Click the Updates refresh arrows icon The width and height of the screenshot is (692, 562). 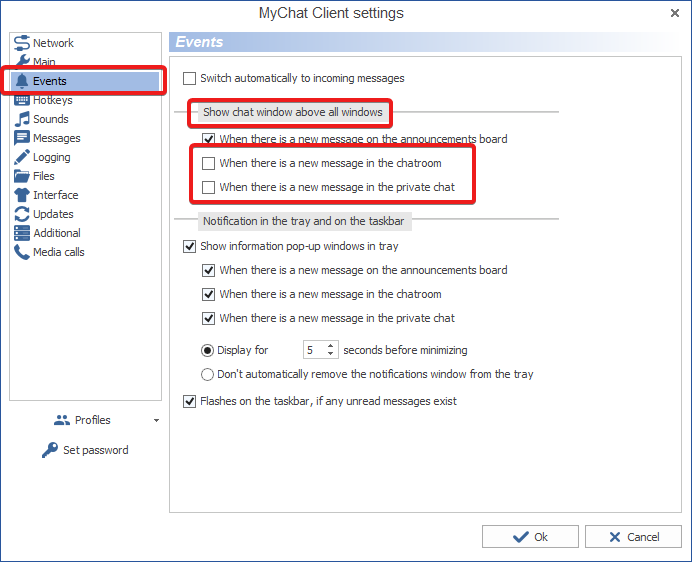point(22,214)
